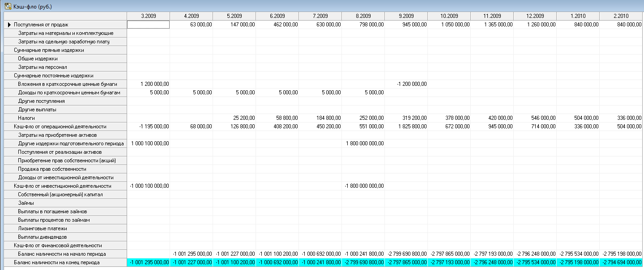Click the Выплаты дивидендов row label

tap(43, 237)
